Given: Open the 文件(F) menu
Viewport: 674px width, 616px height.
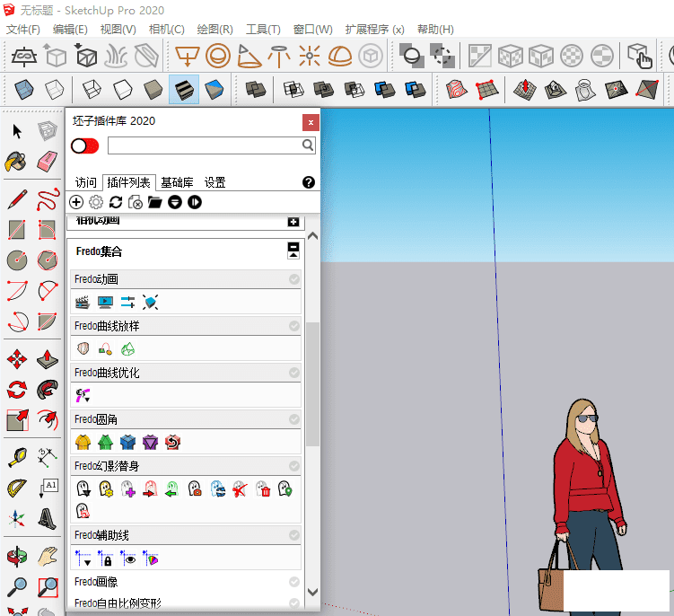Looking at the screenshot, I should 23,30.
